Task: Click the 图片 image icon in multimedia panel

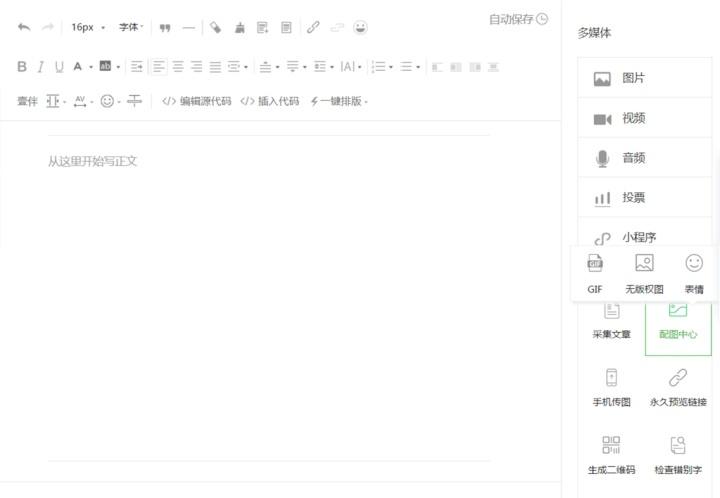Action: coord(602,79)
